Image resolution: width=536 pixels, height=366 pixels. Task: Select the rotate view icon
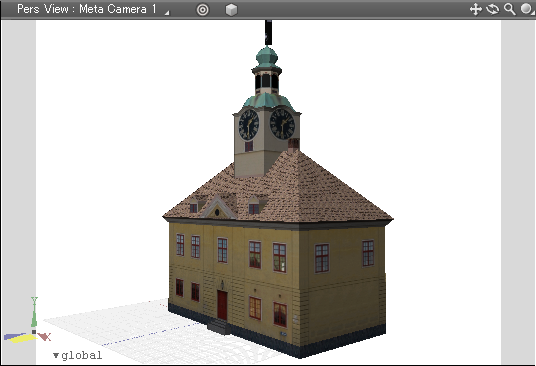pyautogui.click(x=492, y=9)
